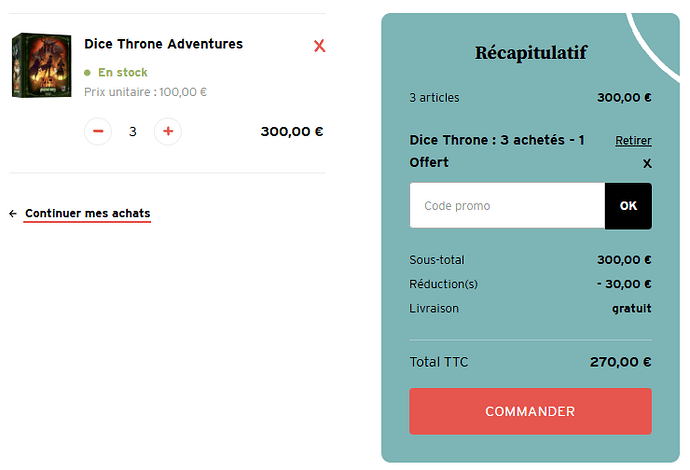The width and height of the screenshot is (690, 470).
Task: Click the back arrow beside Continuer mes achats
Action: 13,213
